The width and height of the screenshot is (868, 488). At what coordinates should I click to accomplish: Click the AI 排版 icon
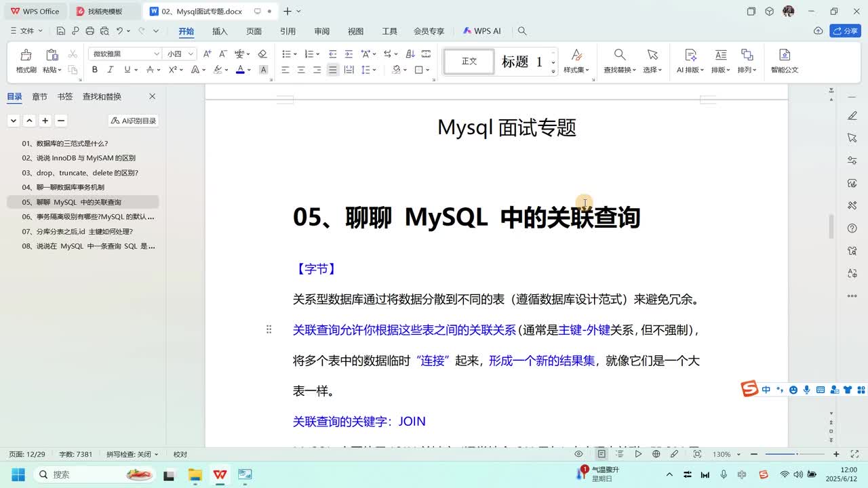[690, 55]
